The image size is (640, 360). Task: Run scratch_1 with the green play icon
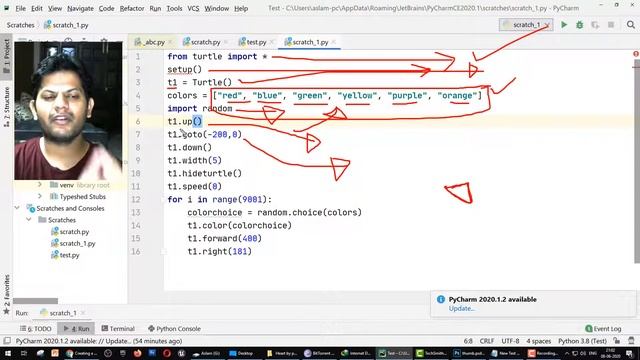pos(564,25)
